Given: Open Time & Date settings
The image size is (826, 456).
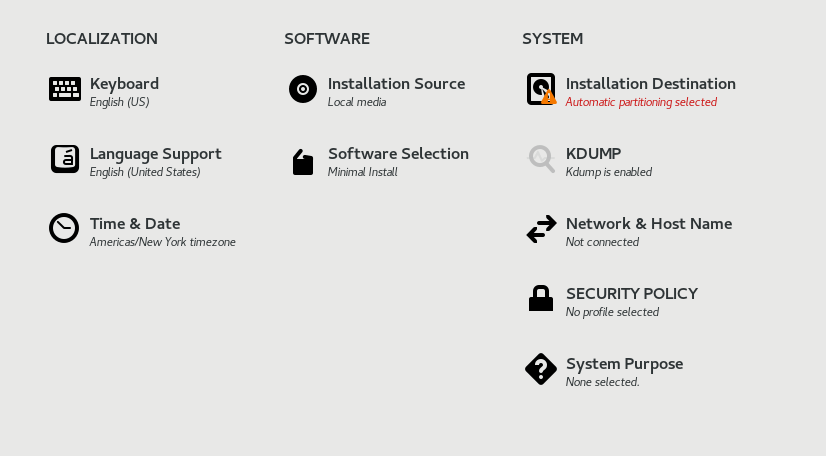Looking at the screenshot, I should [135, 224].
